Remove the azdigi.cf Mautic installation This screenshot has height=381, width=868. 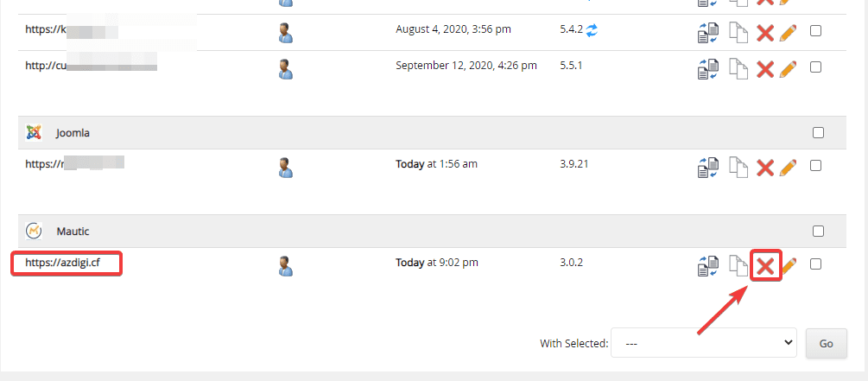pyautogui.click(x=764, y=265)
